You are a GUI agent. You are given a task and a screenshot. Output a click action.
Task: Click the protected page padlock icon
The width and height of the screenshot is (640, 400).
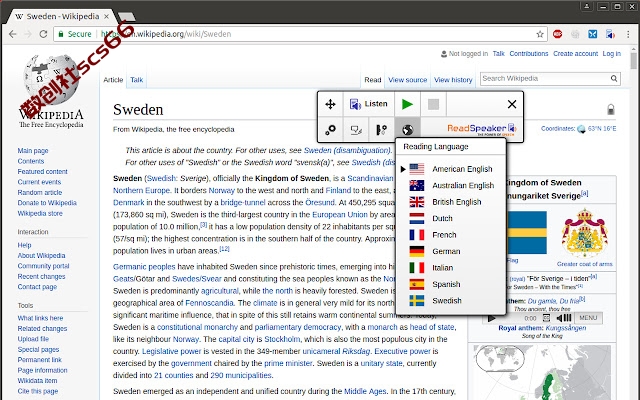[x=611, y=109]
